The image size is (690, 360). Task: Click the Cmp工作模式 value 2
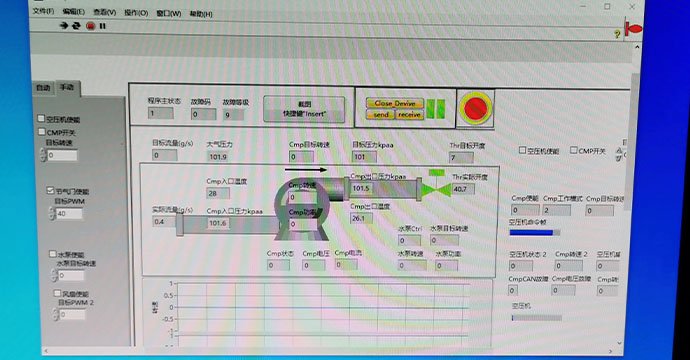tap(557, 210)
